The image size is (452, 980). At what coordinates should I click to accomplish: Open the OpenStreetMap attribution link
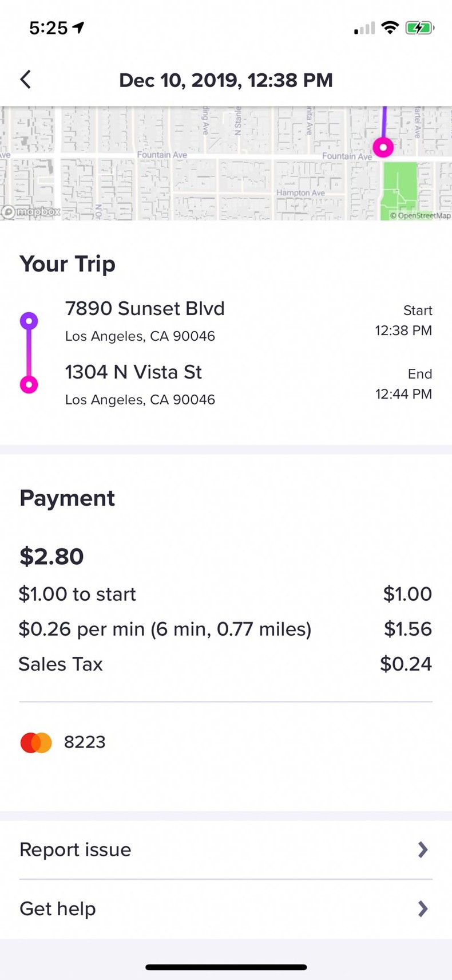pos(420,215)
